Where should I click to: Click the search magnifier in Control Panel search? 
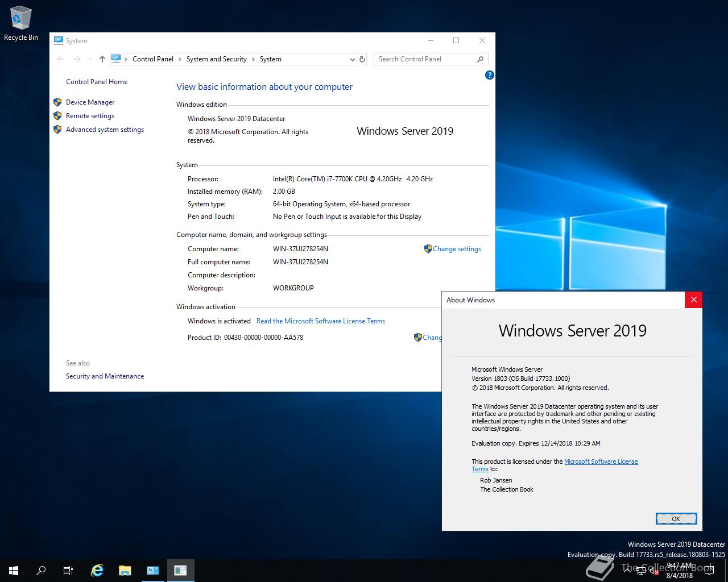481,59
